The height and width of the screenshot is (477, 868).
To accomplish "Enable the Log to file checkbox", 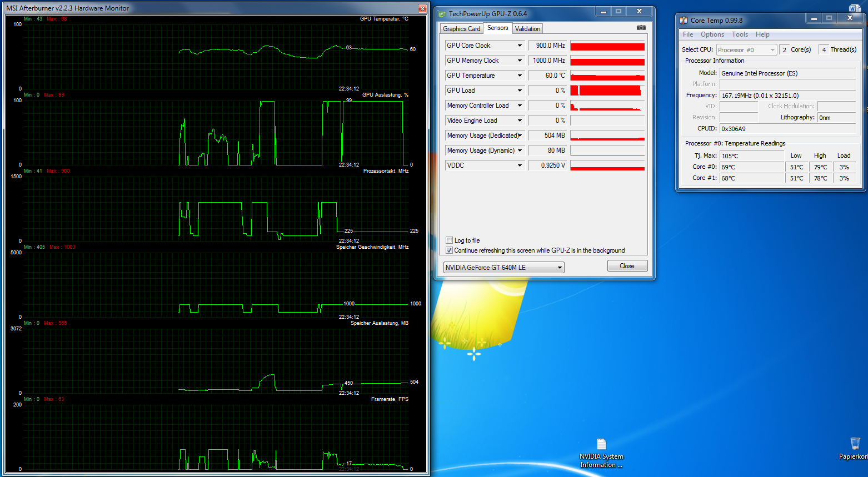I will coord(449,240).
